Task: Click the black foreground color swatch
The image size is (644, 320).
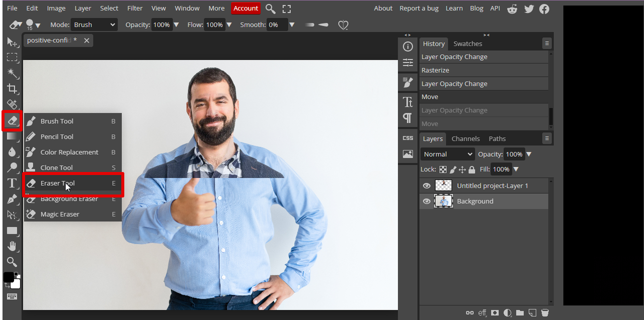Action: pyautogui.click(x=9, y=277)
